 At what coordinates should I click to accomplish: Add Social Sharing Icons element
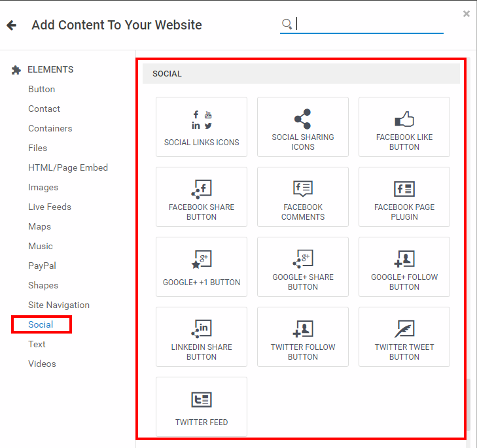coord(303,127)
